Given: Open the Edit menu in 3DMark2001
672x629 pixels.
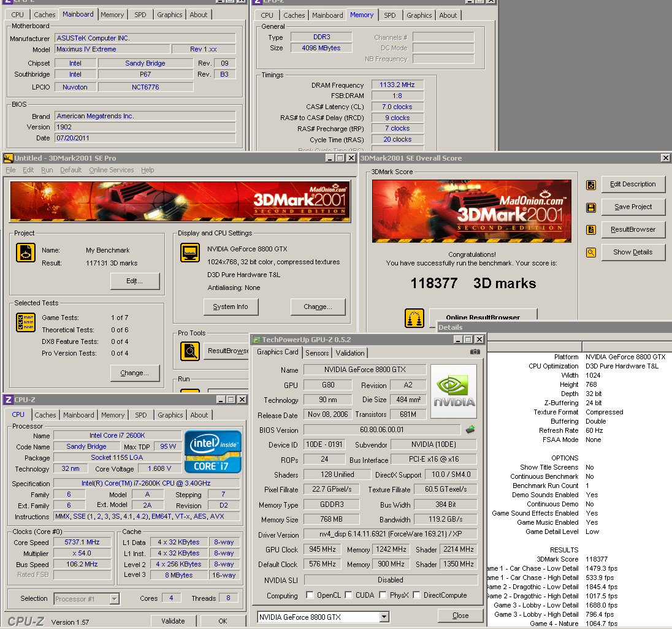Looking at the screenshot, I should (x=28, y=170).
